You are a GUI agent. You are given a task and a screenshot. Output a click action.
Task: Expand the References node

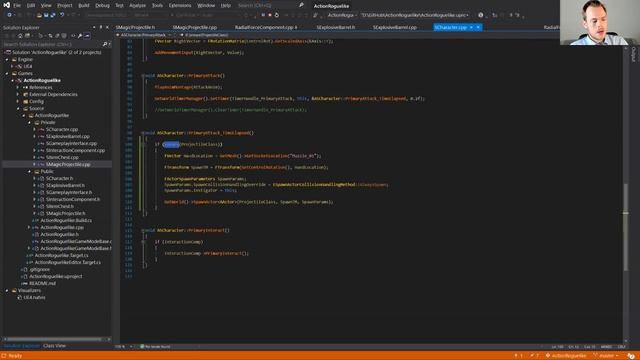pos(18,87)
